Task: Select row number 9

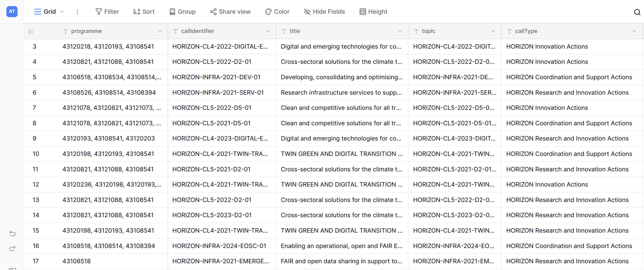Action: pyautogui.click(x=35, y=139)
